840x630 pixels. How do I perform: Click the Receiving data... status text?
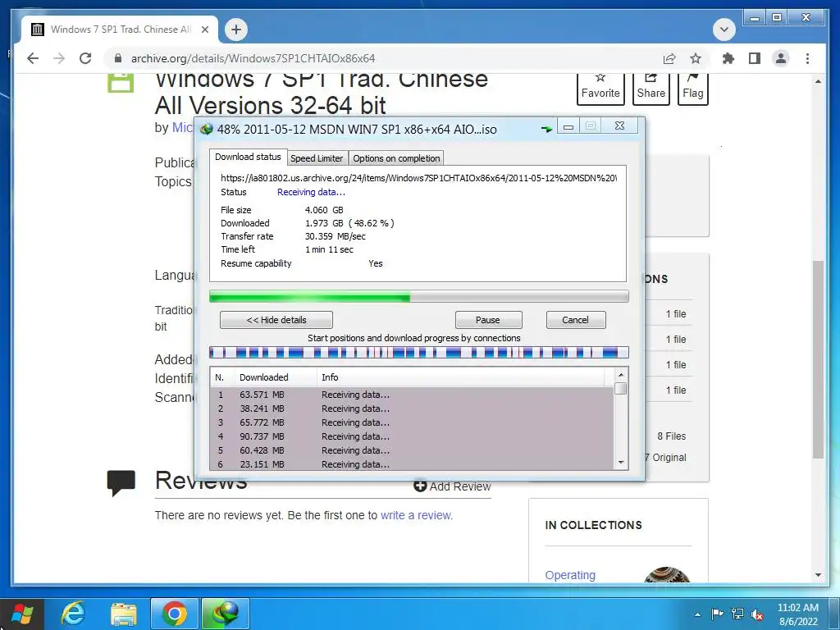pyautogui.click(x=311, y=192)
